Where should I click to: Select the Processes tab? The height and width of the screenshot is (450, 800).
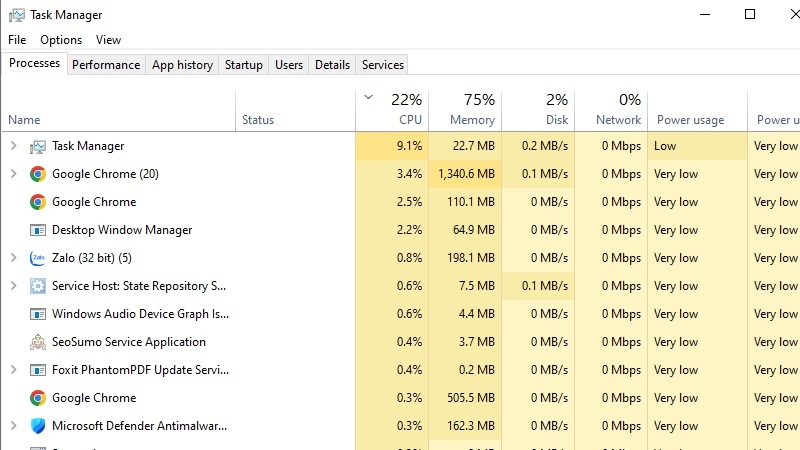point(34,63)
